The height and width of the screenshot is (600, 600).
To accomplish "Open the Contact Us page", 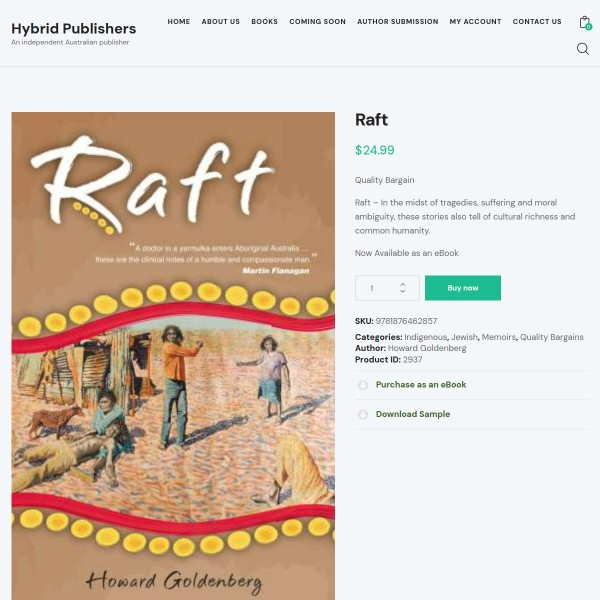I will 537,22.
